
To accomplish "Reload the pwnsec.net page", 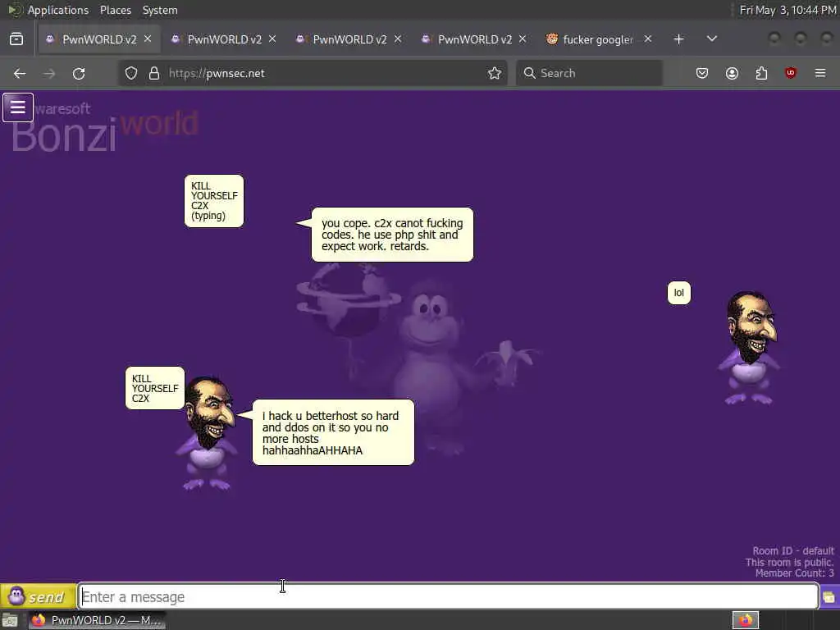I will point(79,73).
